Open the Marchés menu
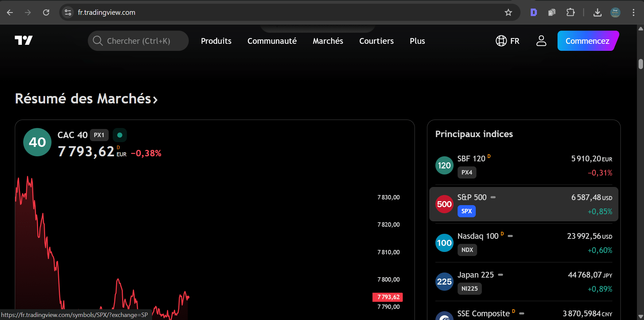Image resolution: width=644 pixels, height=320 pixels. pos(328,41)
